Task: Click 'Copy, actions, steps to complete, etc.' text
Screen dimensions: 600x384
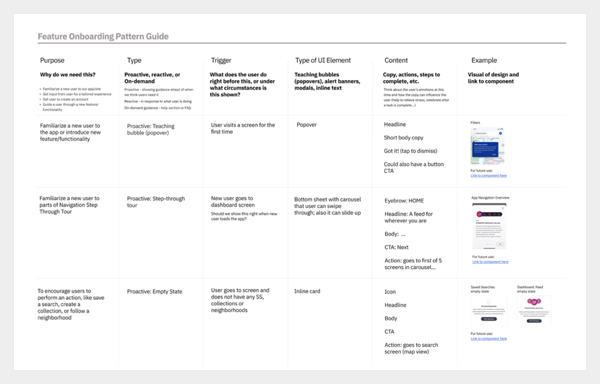Action: (x=411, y=78)
